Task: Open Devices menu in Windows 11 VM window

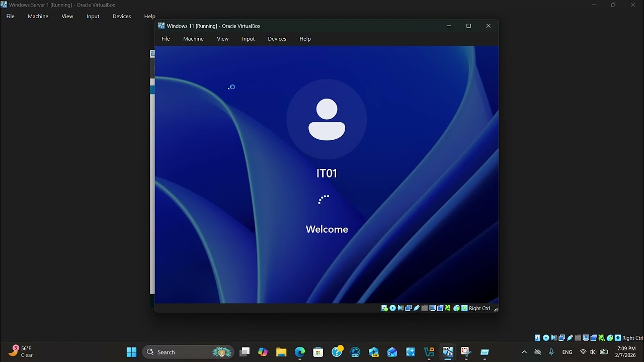Action: (x=277, y=39)
